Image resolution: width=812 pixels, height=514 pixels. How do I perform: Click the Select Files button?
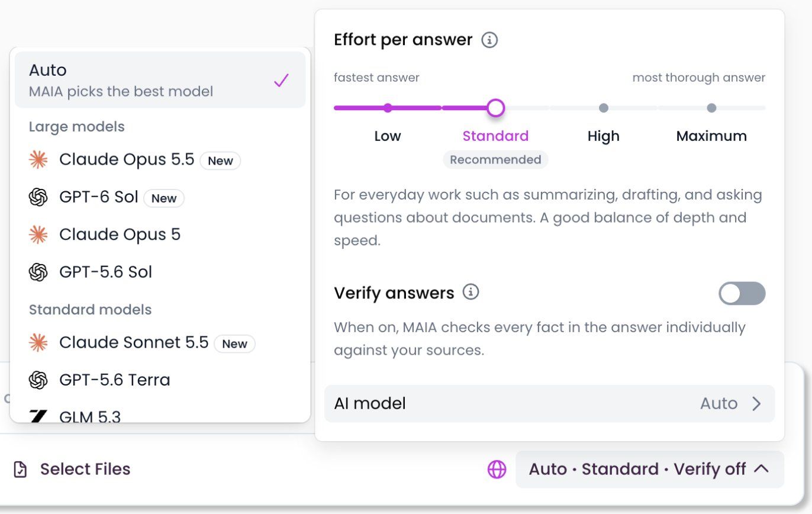tap(72, 470)
